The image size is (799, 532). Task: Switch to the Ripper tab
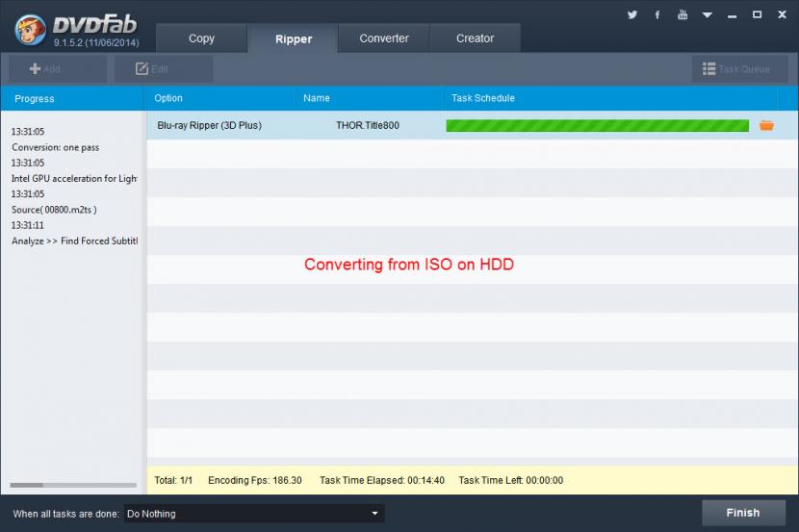(x=293, y=38)
